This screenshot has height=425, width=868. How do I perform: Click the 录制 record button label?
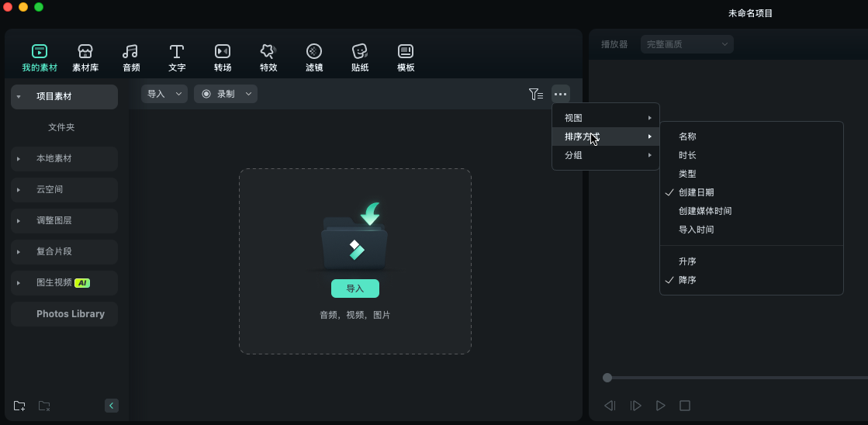tap(226, 94)
